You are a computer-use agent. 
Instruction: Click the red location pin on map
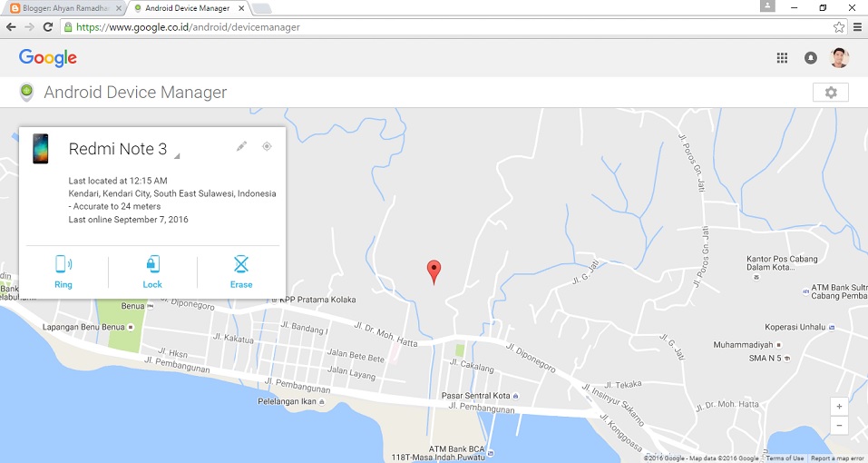(x=434, y=272)
